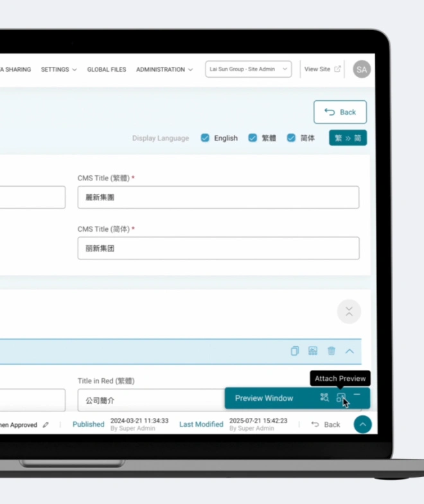Image resolution: width=424 pixels, height=504 pixels.
Task: Minimize the Preview Window bar
Action: 357,394
